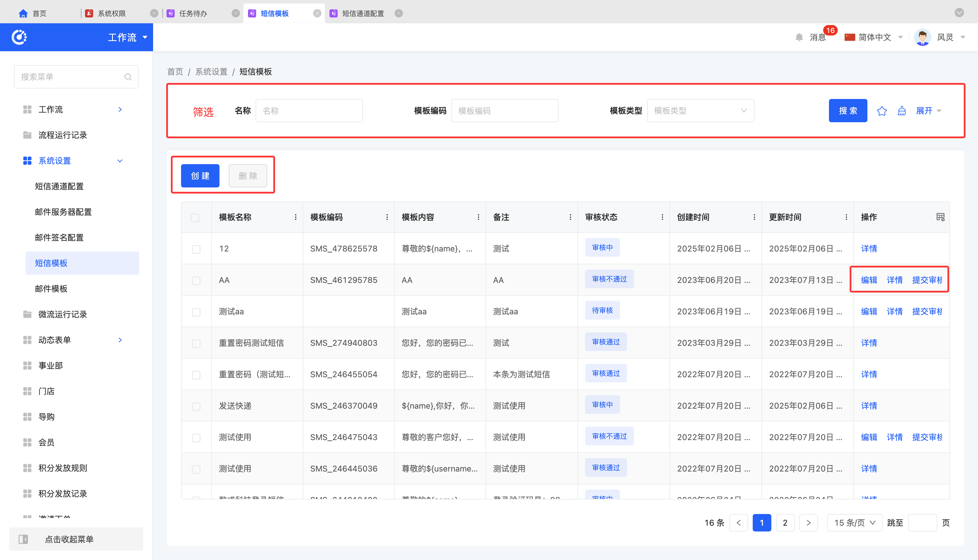The width and height of the screenshot is (978, 560).
Task: Click the icon between star and 展开
Action: [901, 111]
